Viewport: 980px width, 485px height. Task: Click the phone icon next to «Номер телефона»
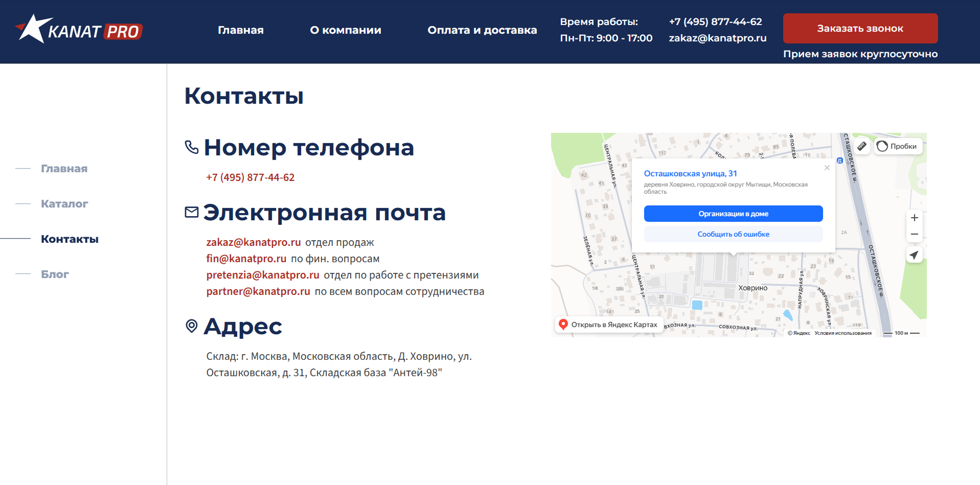pyautogui.click(x=191, y=147)
